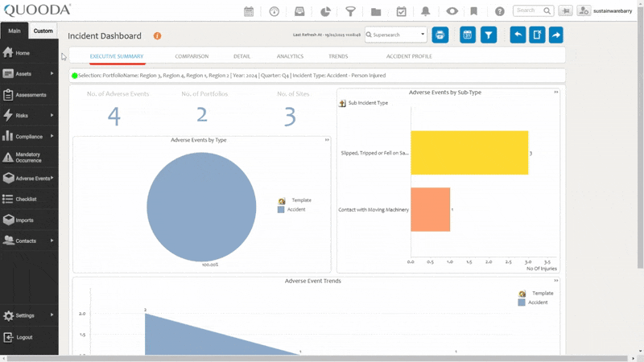Expand the Contacts submenu arrow

(52, 240)
